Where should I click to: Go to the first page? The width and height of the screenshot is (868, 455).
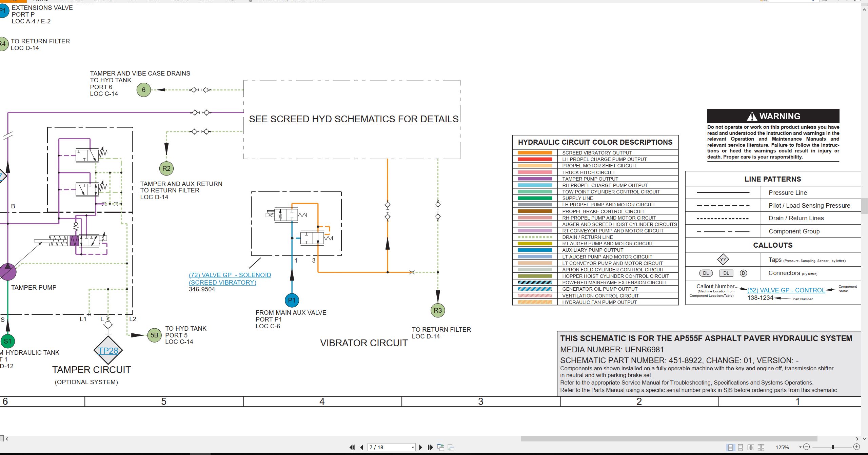point(352,447)
